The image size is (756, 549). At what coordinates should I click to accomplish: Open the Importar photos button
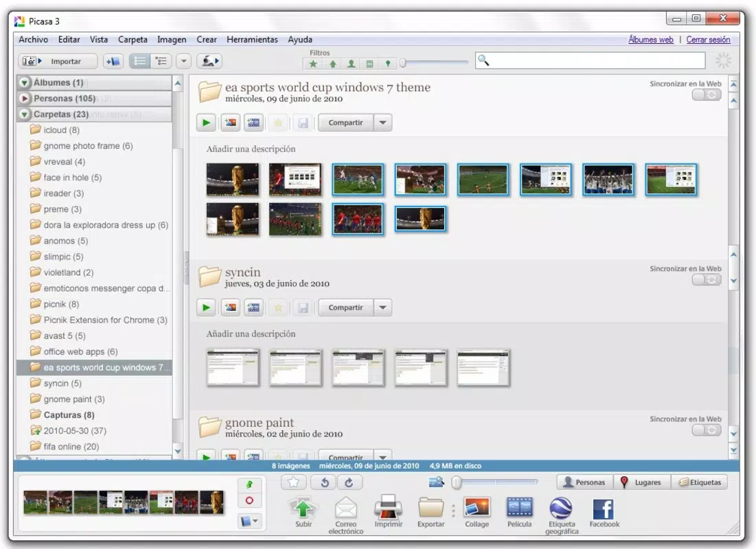pyautogui.click(x=58, y=61)
